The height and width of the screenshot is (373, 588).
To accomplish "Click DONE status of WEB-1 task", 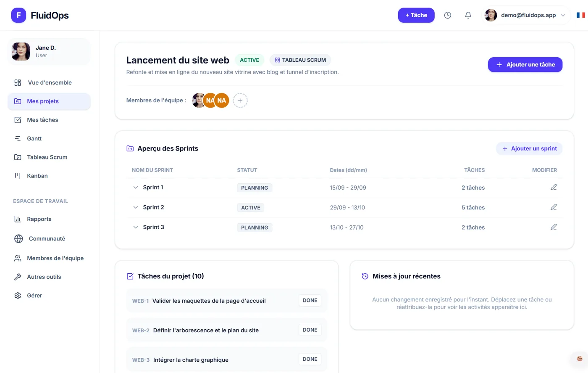I will coord(310,300).
